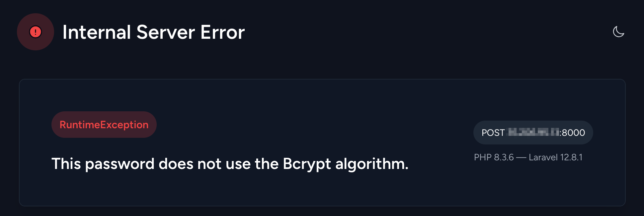Click the Laravel 12.8.1 version text
Viewport: 644px width, 216px height.
tap(556, 157)
